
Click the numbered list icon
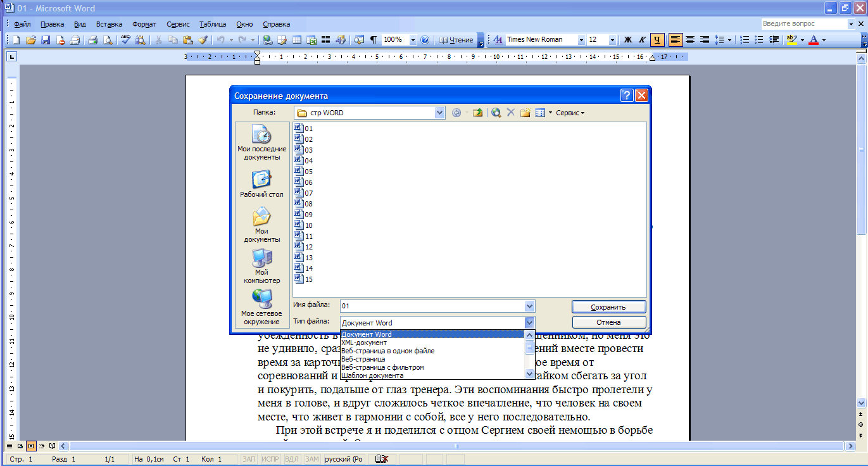745,40
